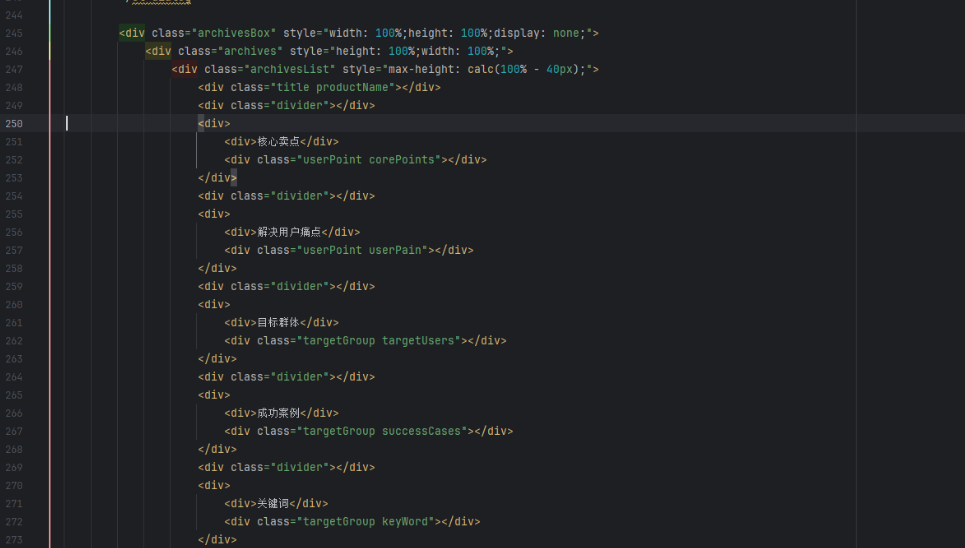Click the divider div on line 264
Screen dimensions: 965x548
(286, 377)
